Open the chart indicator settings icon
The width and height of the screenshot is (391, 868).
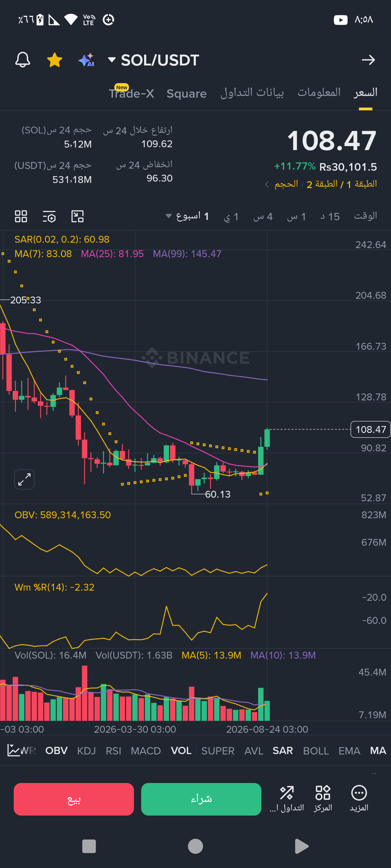point(49,216)
